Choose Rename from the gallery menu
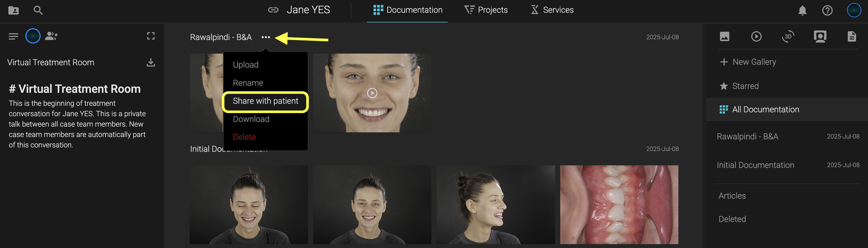868x248 pixels. click(248, 83)
